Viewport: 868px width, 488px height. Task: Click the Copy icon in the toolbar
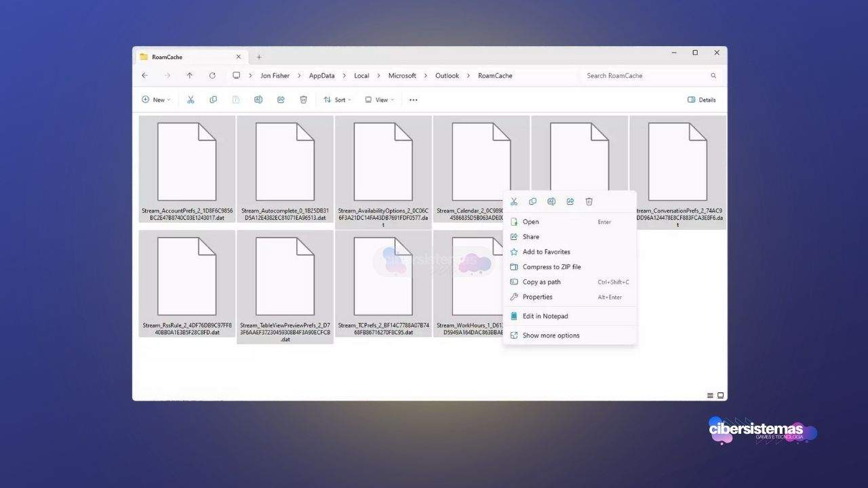tap(213, 100)
